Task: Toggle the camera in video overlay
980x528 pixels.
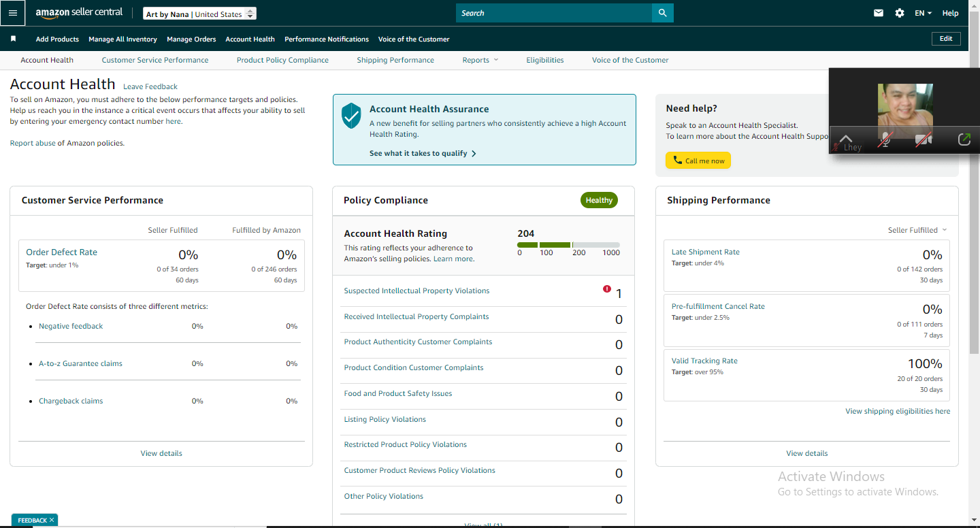Action: [x=924, y=139]
